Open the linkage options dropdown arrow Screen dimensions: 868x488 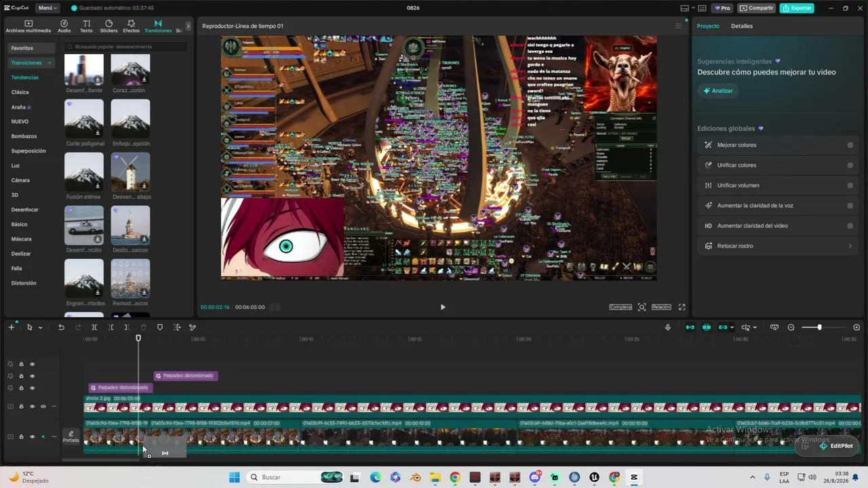(732, 328)
